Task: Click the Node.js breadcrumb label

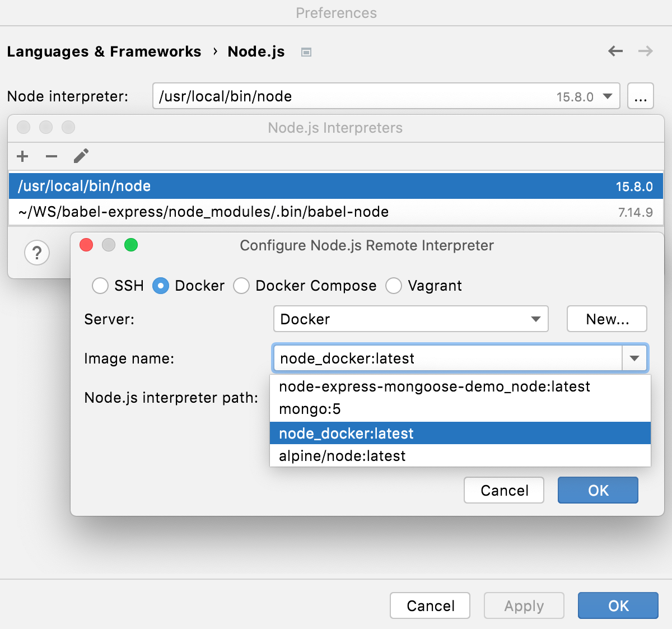Action: click(x=256, y=52)
